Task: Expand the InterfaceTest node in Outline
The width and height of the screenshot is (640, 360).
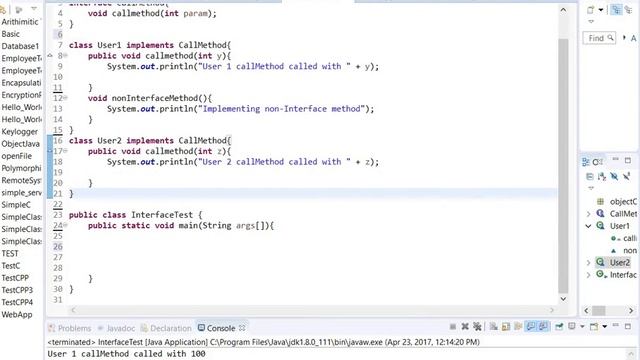Action: point(589,275)
